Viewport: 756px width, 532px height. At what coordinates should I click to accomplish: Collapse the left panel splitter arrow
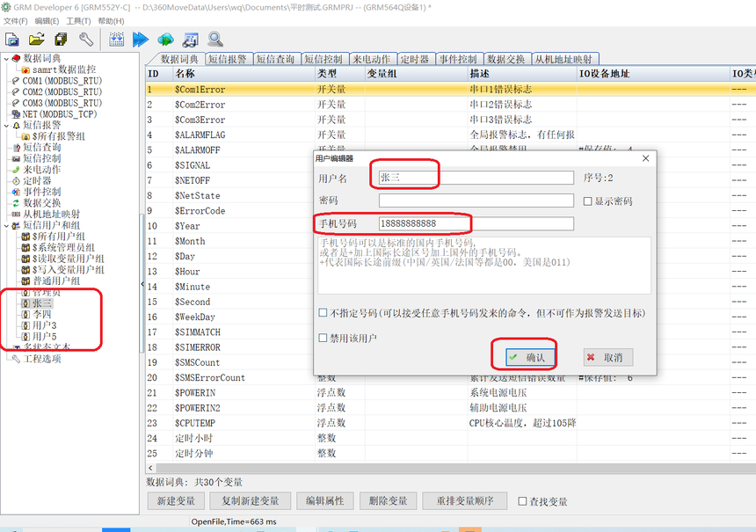[142, 284]
